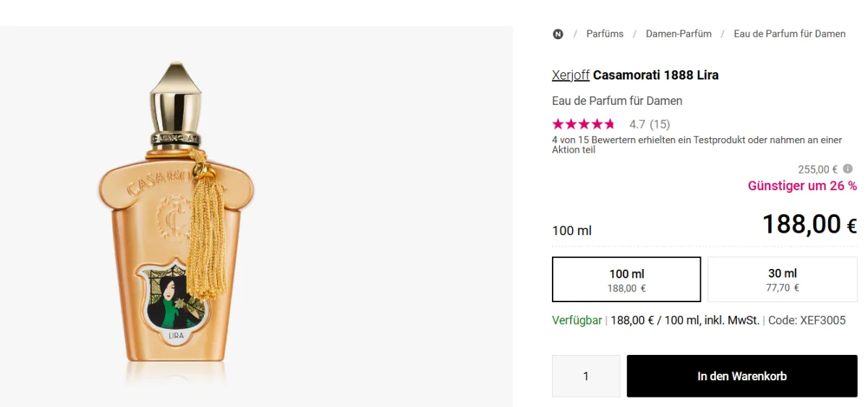Open Eau de Parfum für Damen breadcrumb
868x407 pixels.
pyautogui.click(x=789, y=34)
